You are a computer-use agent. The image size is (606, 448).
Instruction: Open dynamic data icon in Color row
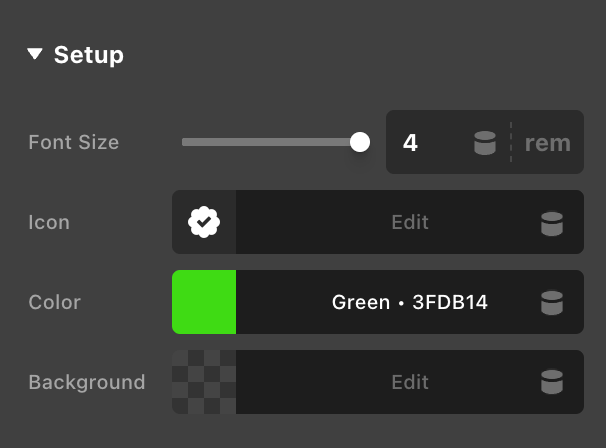point(551,302)
